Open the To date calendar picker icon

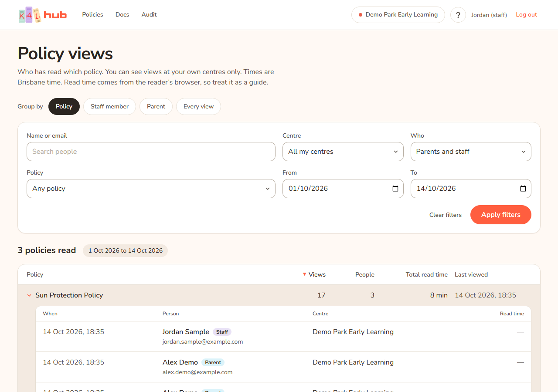tap(523, 189)
